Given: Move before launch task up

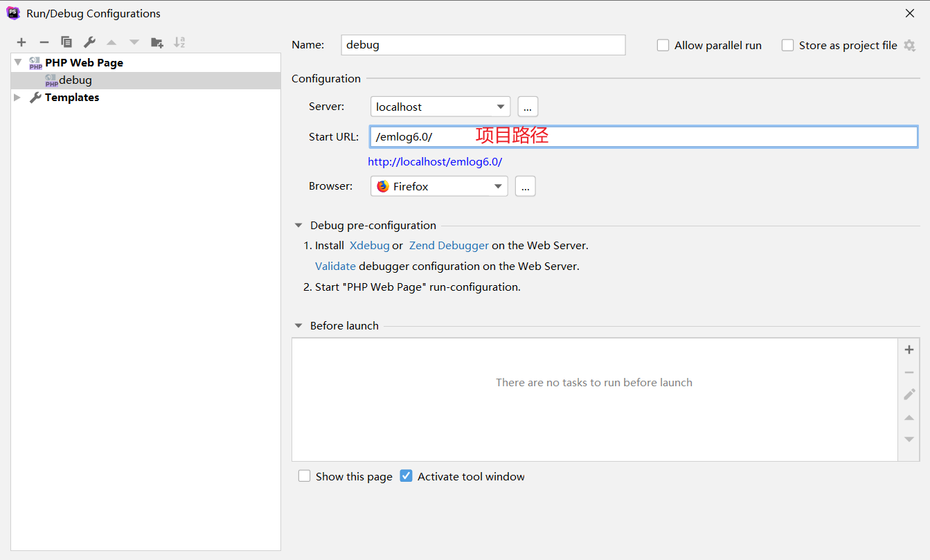Looking at the screenshot, I should 909,417.
